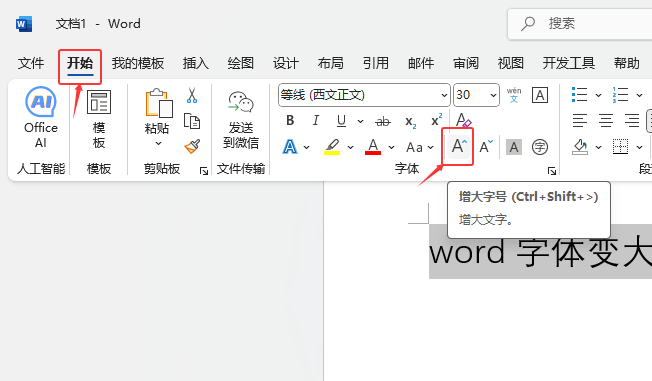This screenshot has height=381, width=652.
Task: Switch to 帮助 tab
Action: tap(627, 63)
